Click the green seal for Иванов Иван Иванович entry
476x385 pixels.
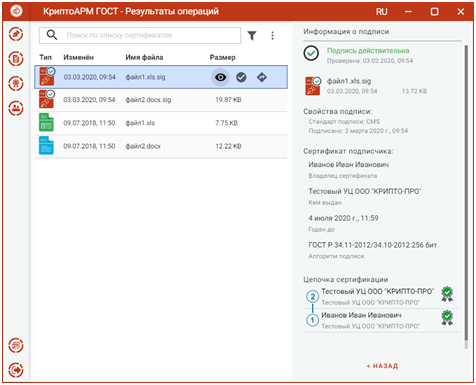447,317
